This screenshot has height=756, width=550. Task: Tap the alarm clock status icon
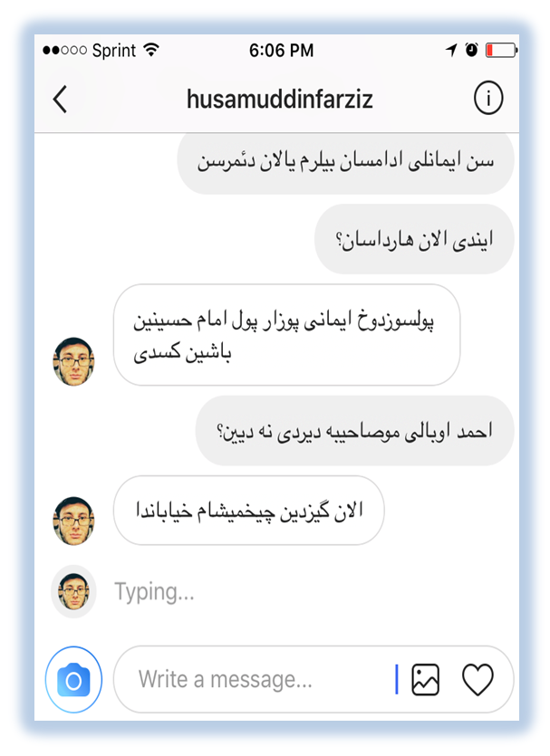tap(471, 51)
